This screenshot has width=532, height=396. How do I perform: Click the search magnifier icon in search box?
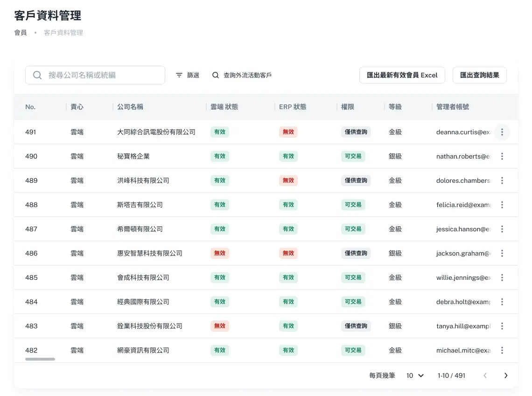[37, 75]
